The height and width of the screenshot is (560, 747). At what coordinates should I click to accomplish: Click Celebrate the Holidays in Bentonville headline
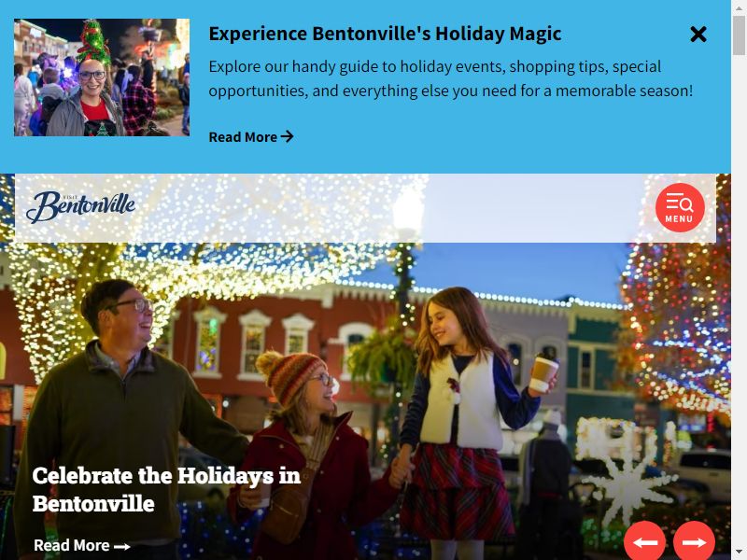coord(166,489)
